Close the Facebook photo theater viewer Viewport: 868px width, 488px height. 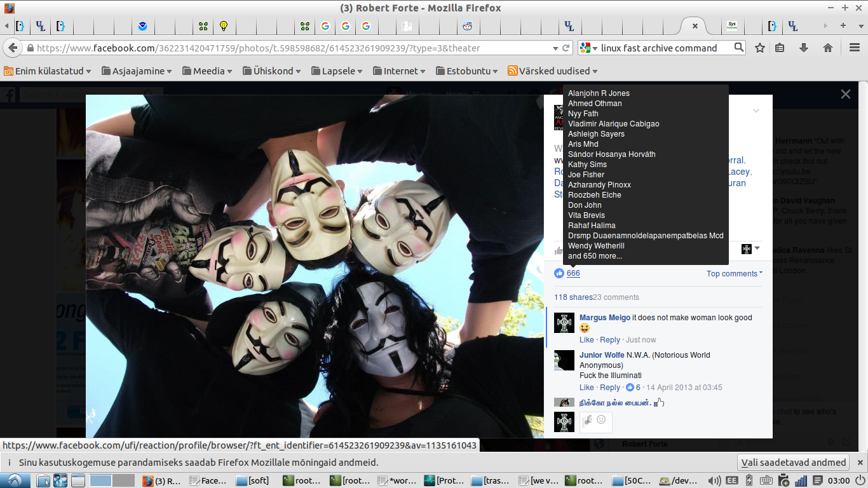coord(845,94)
